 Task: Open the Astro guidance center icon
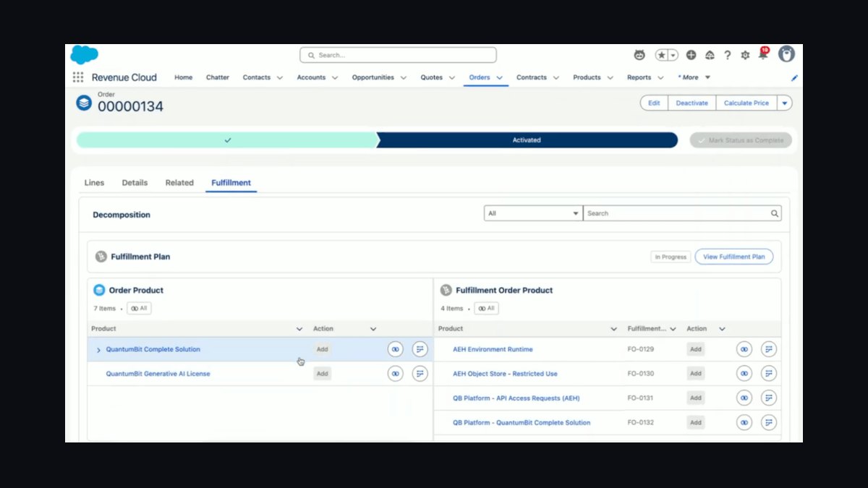pos(639,55)
